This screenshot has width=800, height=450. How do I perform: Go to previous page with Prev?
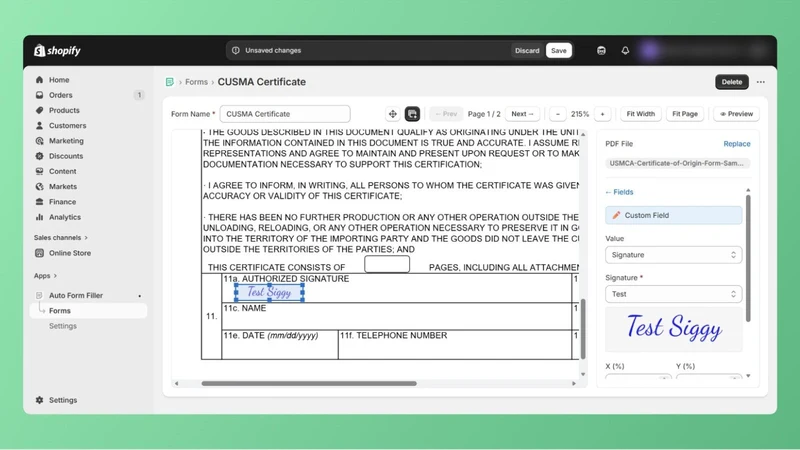pyautogui.click(x=446, y=114)
